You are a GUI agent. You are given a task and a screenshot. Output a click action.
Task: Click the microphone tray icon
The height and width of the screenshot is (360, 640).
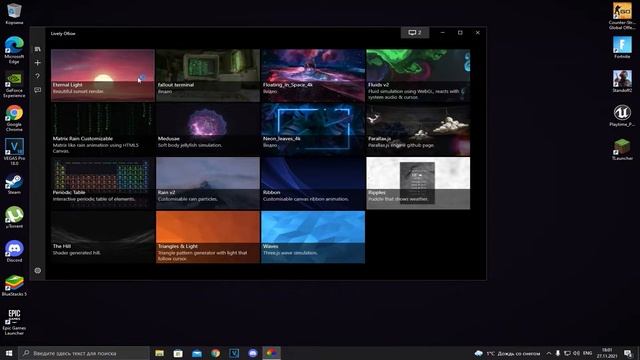coord(558,353)
